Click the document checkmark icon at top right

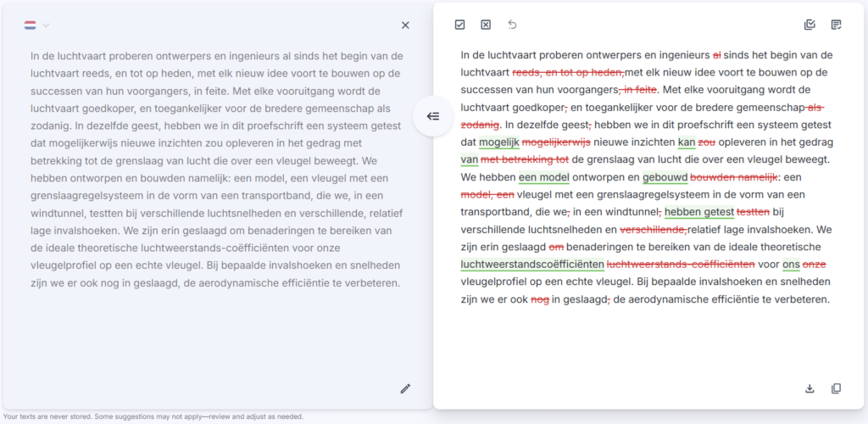[x=837, y=25]
